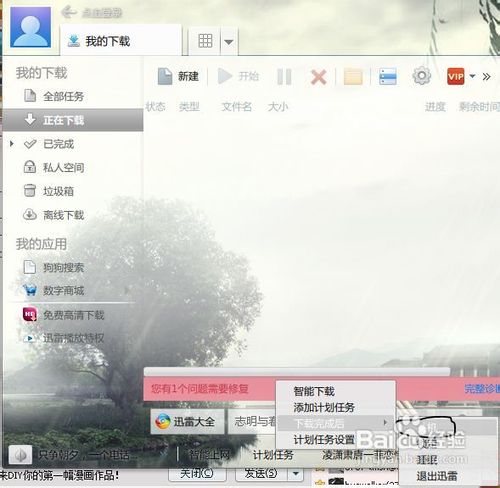
Task: Choose 智能下载 in the context menu
Action: click(336, 391)
